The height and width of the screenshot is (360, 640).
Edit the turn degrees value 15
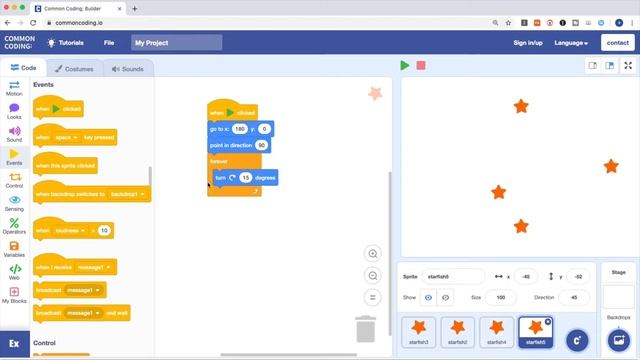pos(246,178)
